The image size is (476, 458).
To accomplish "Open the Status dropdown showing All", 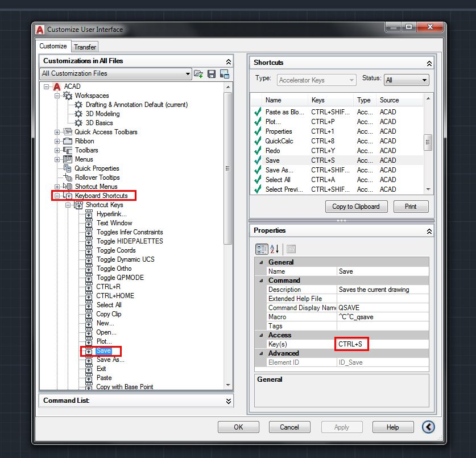I will 406,80.
